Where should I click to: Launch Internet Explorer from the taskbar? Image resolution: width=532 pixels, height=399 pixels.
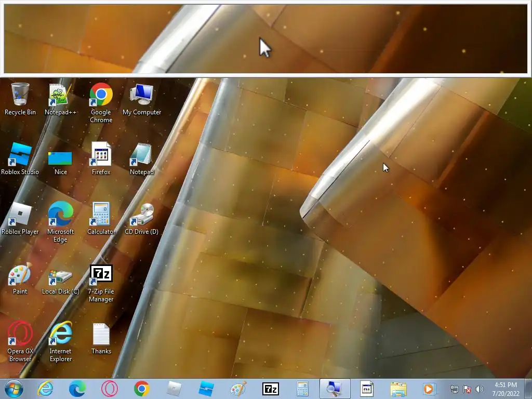click(45, 389)
